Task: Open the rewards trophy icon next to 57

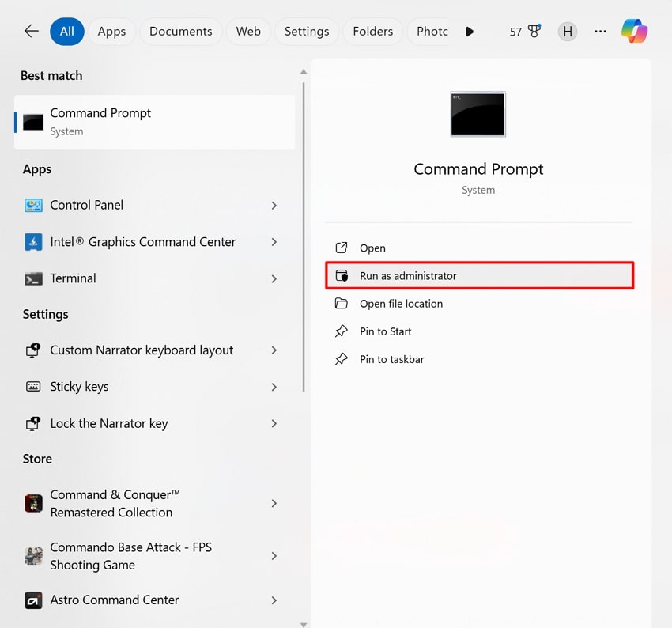Action: 534,31
